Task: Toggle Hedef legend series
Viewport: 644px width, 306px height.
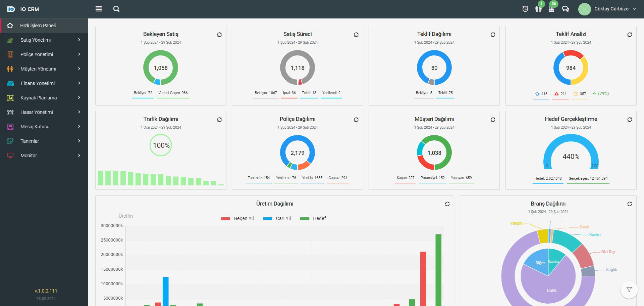Action: coord(313,218)
